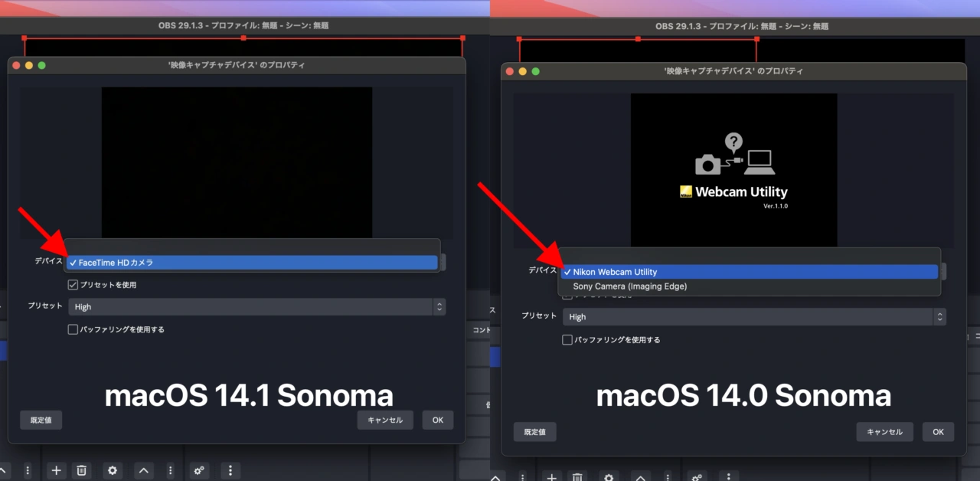980x481 pixels.
Task: Click the move-source-up arrow beside the gear in left window
Action: pos(143,470)
